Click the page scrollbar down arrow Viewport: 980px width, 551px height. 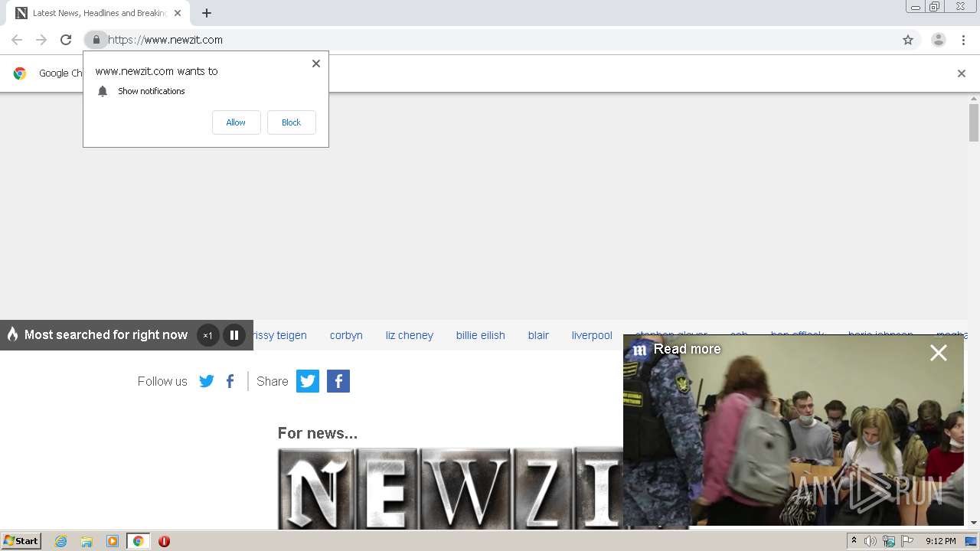point(974,523)
